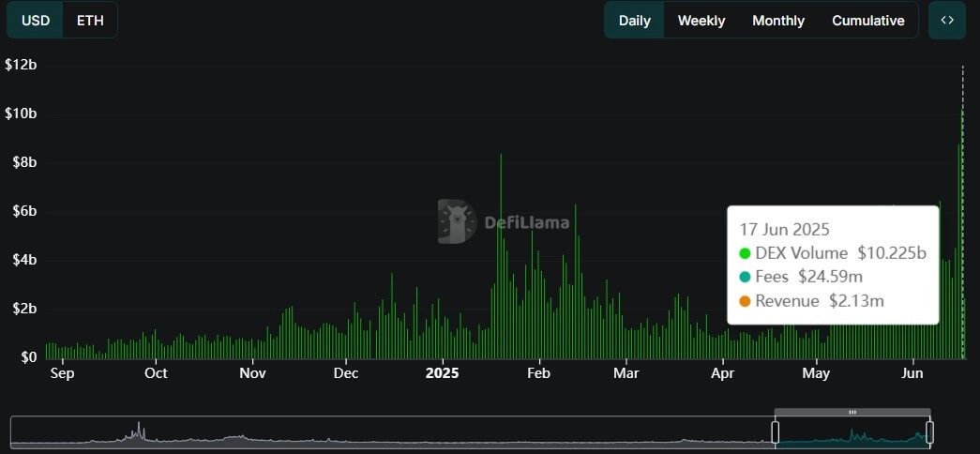Click the Feb x-axis label
980x454 pixels.
(538, 373)
